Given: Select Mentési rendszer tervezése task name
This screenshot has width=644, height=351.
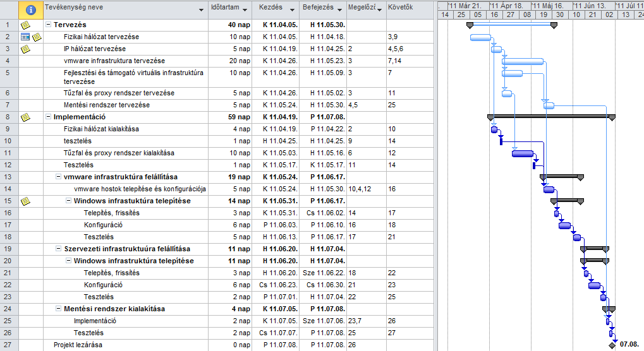Looking at the screenshot, I should 106,105.
